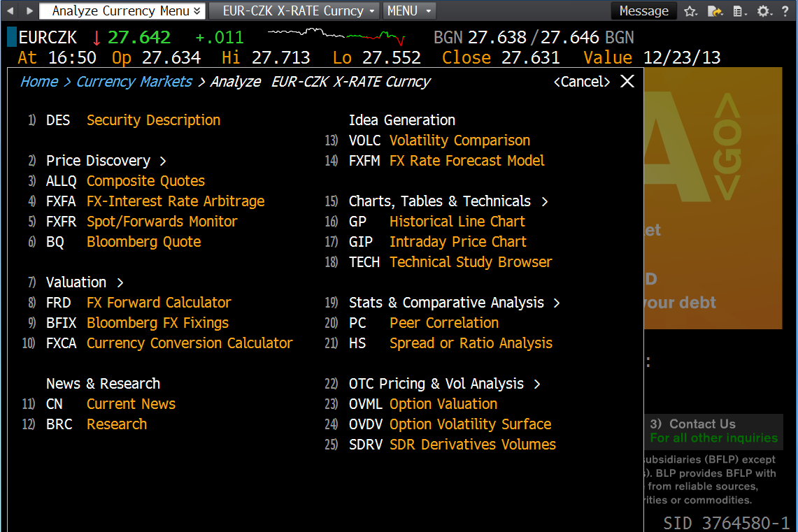Image resolution: width=798 pixels, height=532 pixels.
Task: Click the EURCZK ticker label
Action: (x=48, y=37)
